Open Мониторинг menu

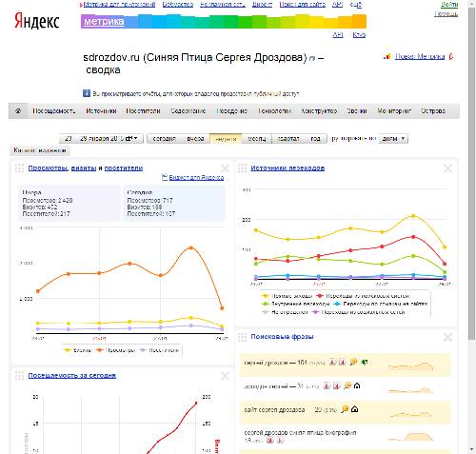click(x=394, y=111)
